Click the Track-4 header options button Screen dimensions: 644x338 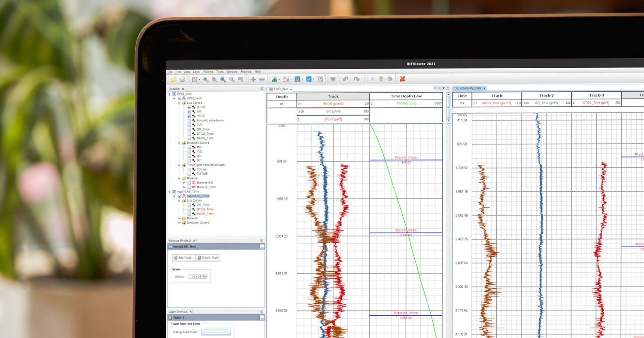[262, 317]
